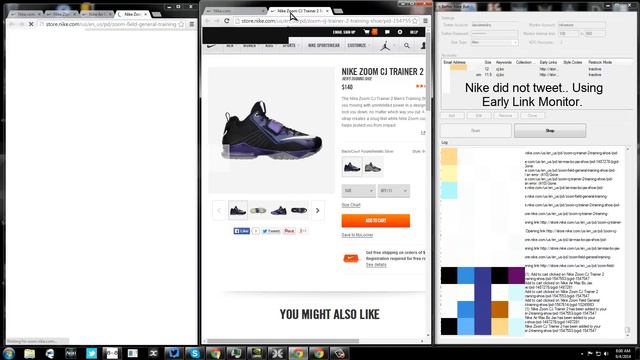Click the Nike swoosh logo
This screenshot has height=360, width=640.
(212, 46)
